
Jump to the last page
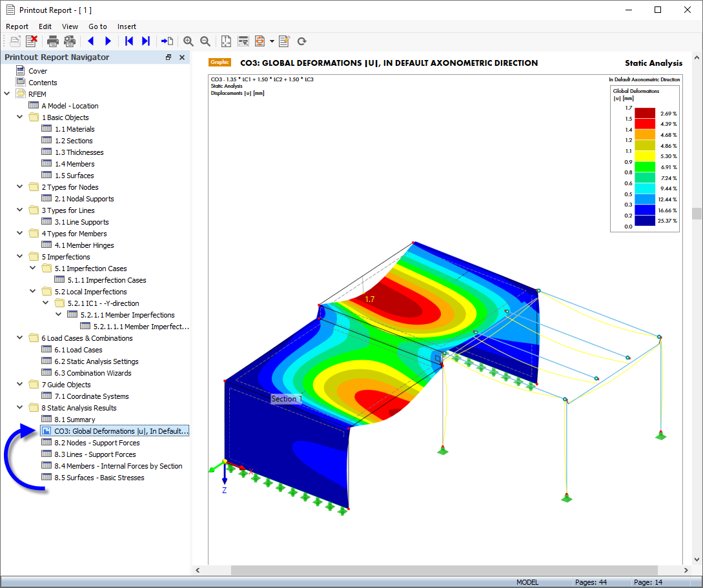[x=146, y=41]
